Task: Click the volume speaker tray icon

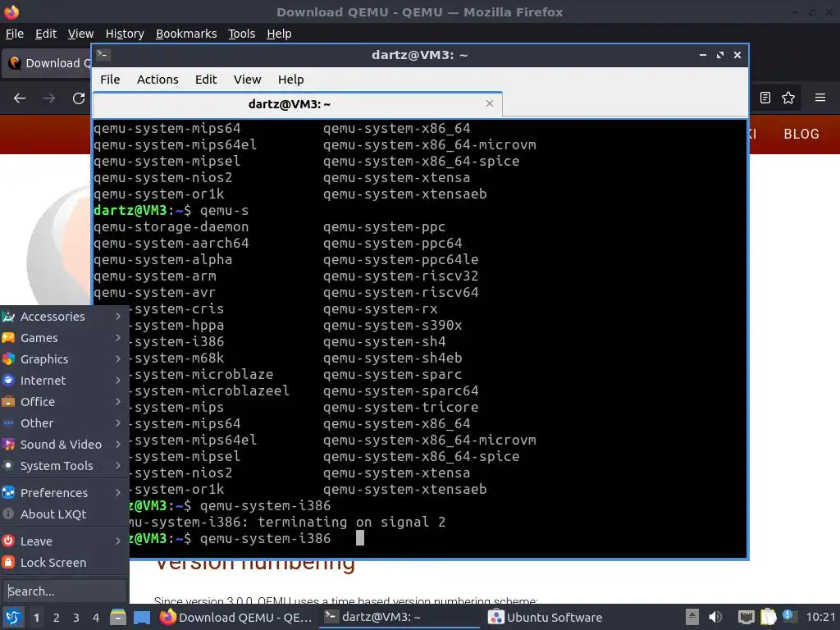Action: coord(715,617)
